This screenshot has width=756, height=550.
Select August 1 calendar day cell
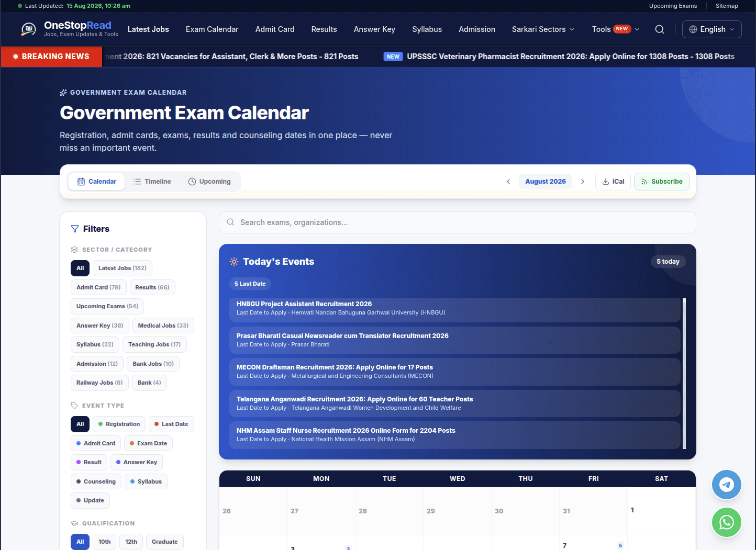(x=661, y=511)
